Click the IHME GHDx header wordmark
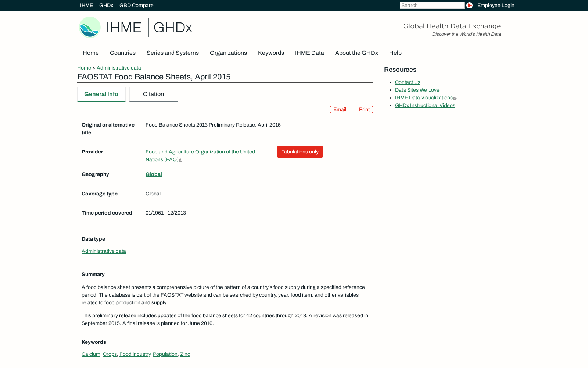The height and width of the screenshot is (368, 588). pyautogui.click(x=149, y=28)
